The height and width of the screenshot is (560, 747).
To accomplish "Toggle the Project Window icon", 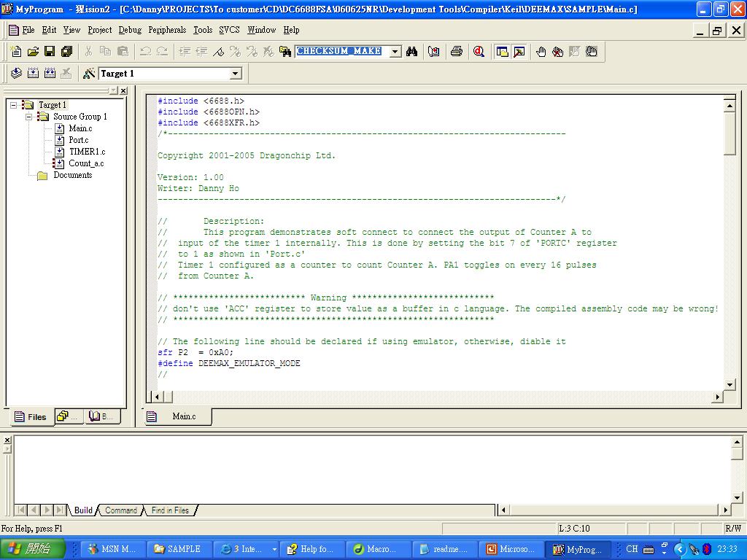I will [x=502, y=52].
